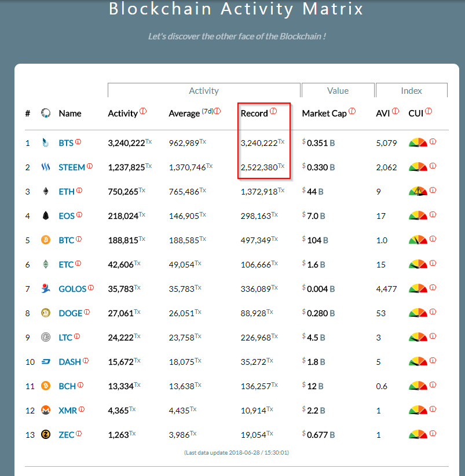Image resolution: width=465 pixels, height=476 pixels.
Task: Click the Blockchain Activity Matrix title
Action: [236, 9]
